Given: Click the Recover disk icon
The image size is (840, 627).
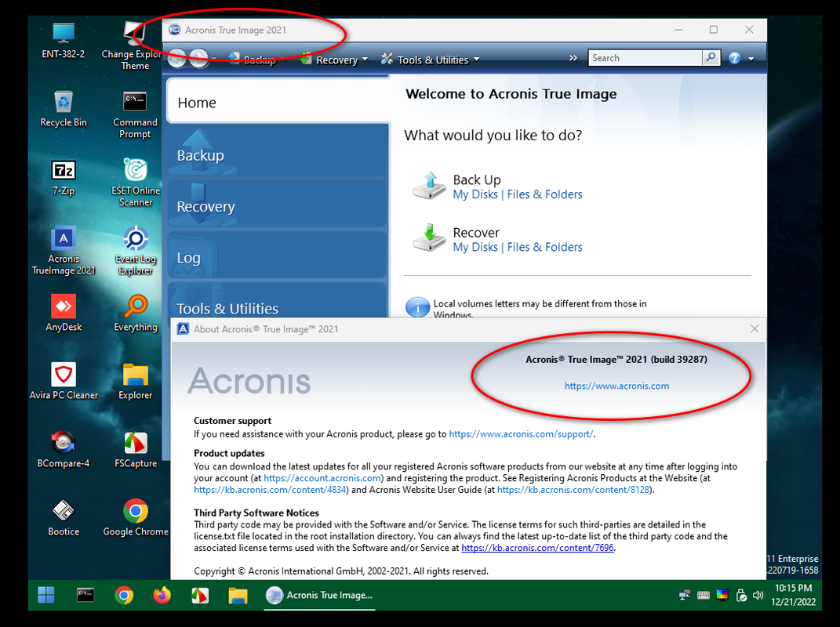Looking at the screenshot, I should pyautogui.click(x=428, y=237).
